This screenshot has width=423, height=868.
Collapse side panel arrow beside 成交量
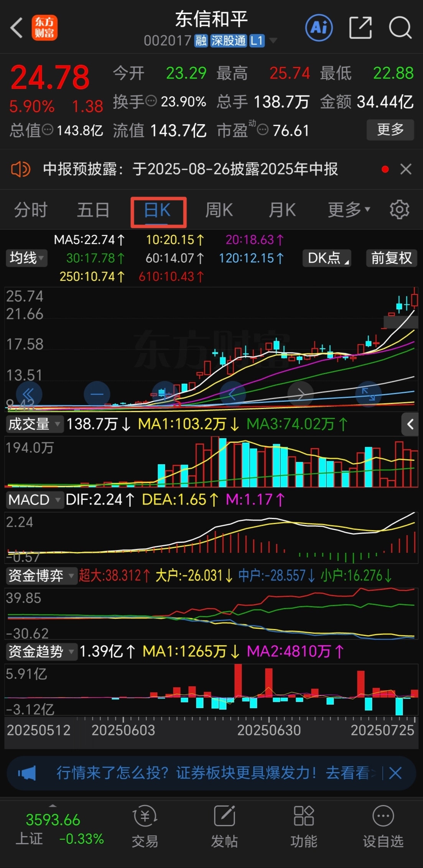pyautogui.click(x=410, y=424)
